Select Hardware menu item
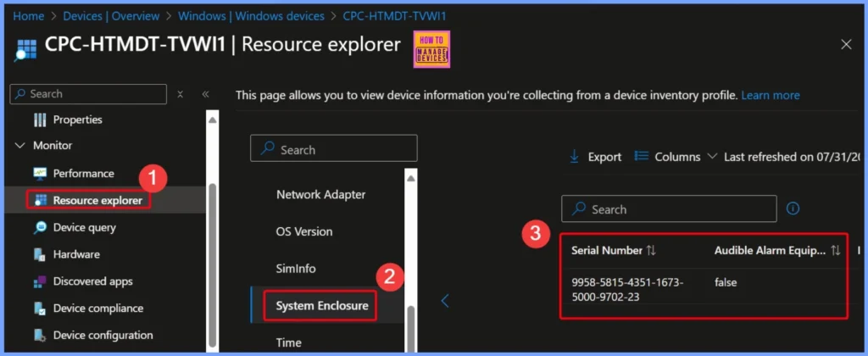868x356 pixels. (x=76, y=254)
